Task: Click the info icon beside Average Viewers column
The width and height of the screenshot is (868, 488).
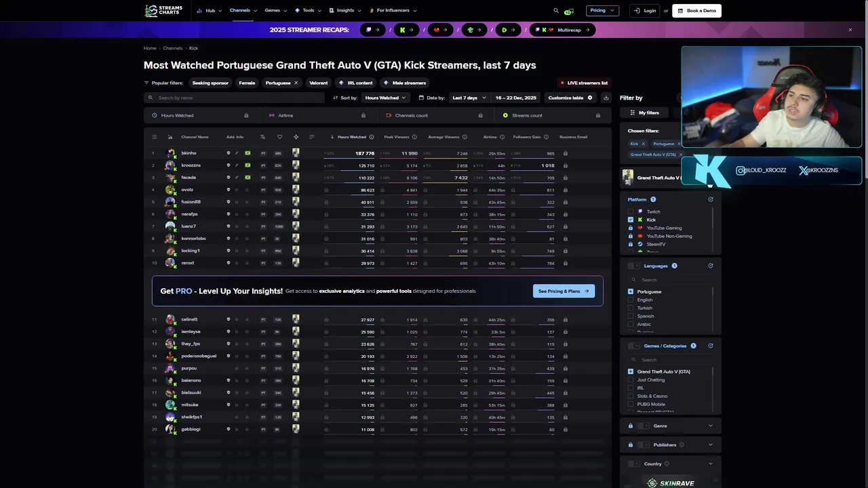Action: tap(465, 137)
